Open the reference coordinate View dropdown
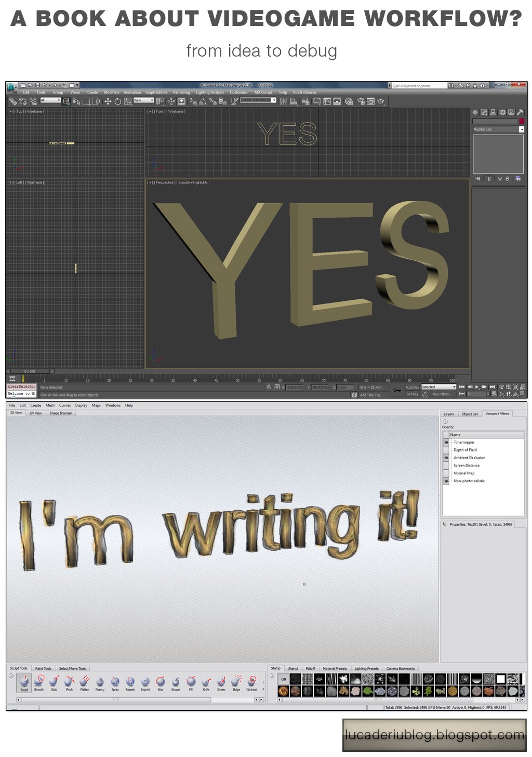The image size is (532, 757). coord(144,100)
